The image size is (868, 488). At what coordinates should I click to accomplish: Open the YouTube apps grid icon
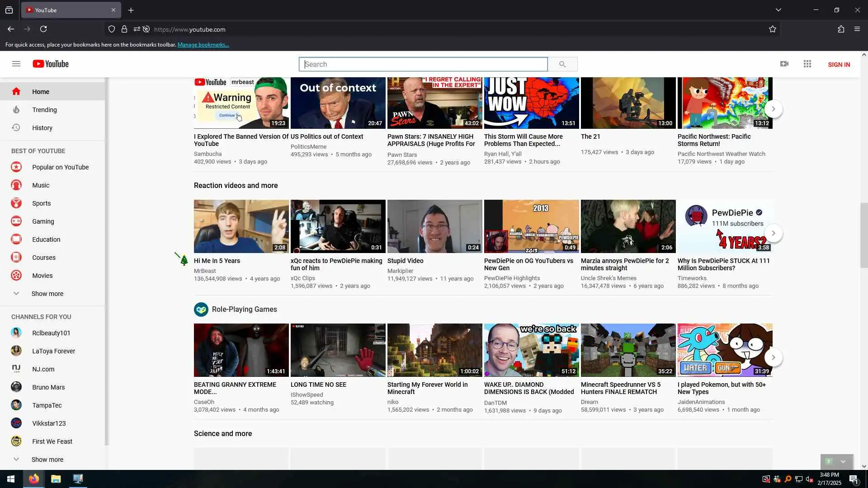(x=807, y=64)
